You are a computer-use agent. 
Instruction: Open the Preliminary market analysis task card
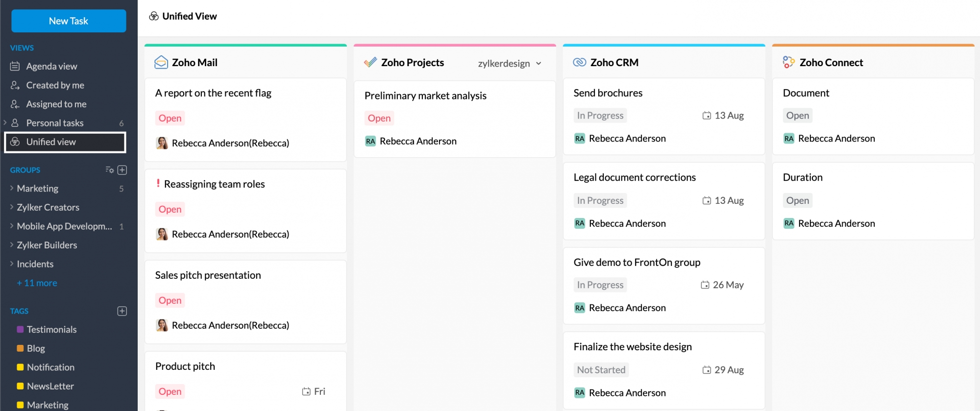(x=455, y=119)
